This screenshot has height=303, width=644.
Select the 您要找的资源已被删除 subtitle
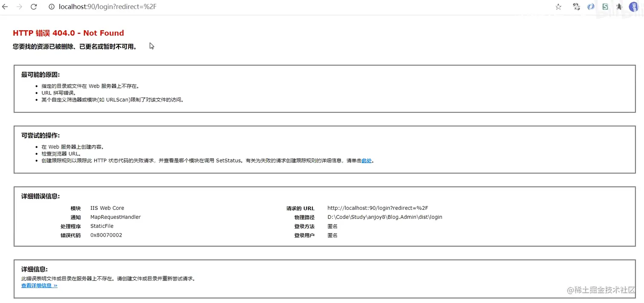(75, 47)
